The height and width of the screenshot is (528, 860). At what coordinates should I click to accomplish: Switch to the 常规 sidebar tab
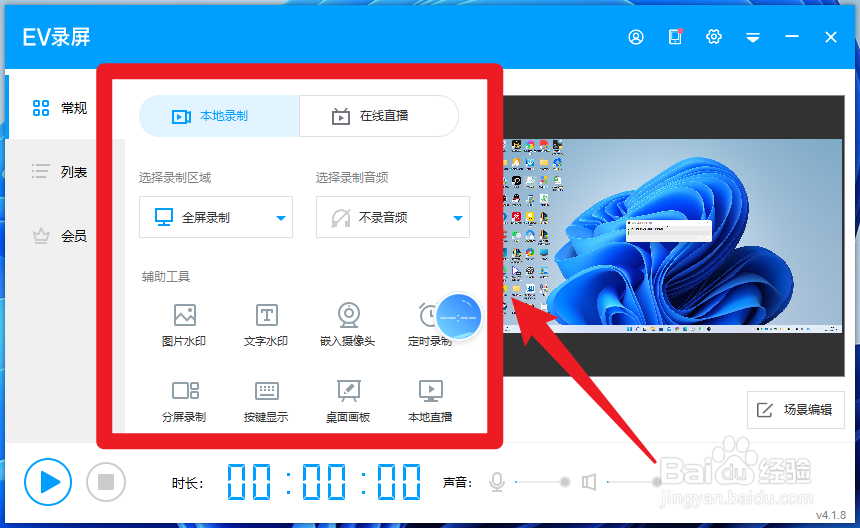click(60, 108)
